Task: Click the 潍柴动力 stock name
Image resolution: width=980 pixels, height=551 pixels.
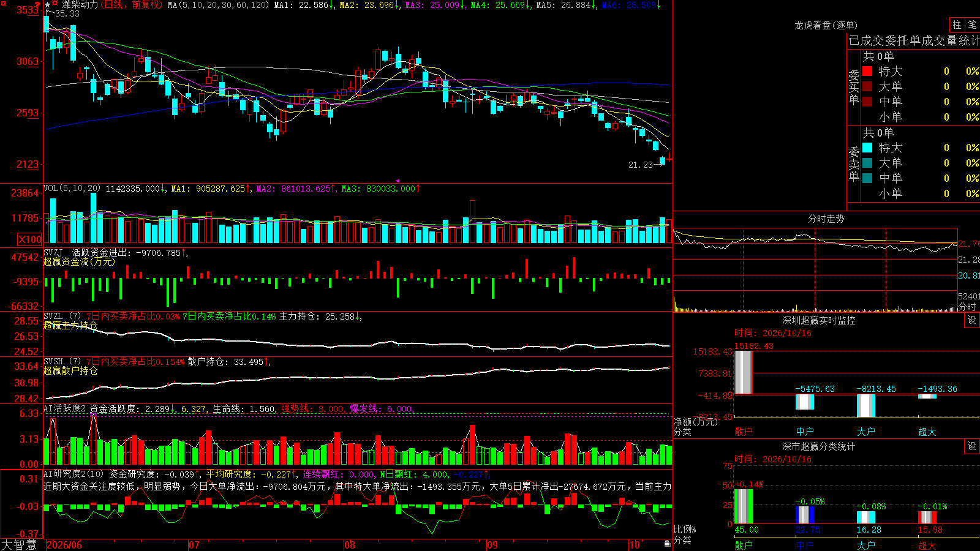Action: click(x=80, y=5)
